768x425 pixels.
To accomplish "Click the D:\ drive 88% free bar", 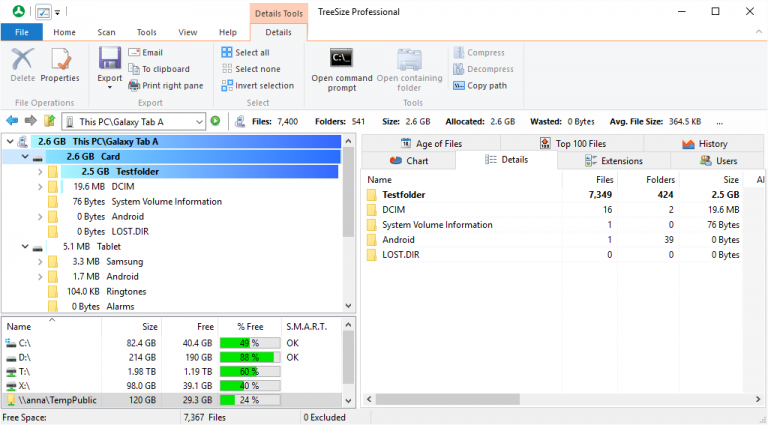I will pyautogui.click(x=250, y=357).
